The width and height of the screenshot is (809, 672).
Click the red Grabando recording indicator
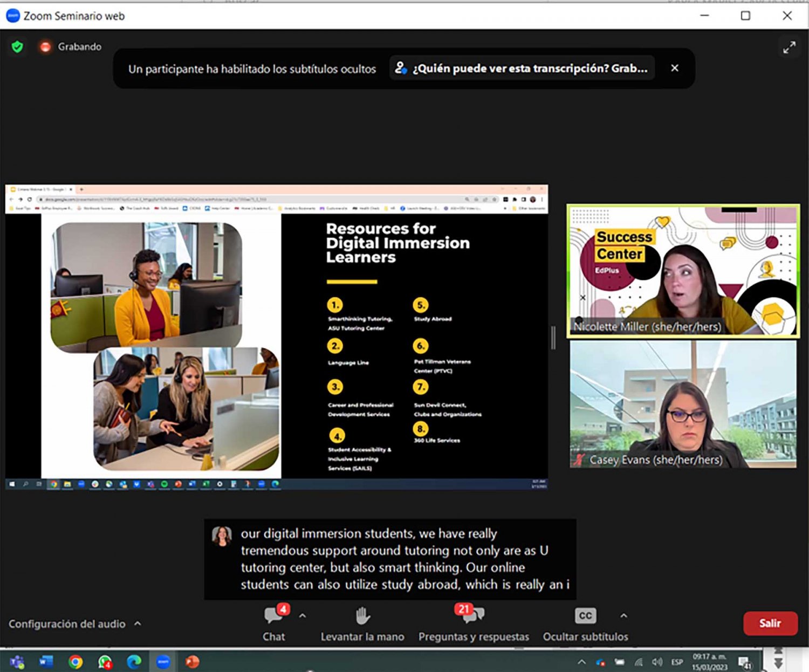[45, 47]
